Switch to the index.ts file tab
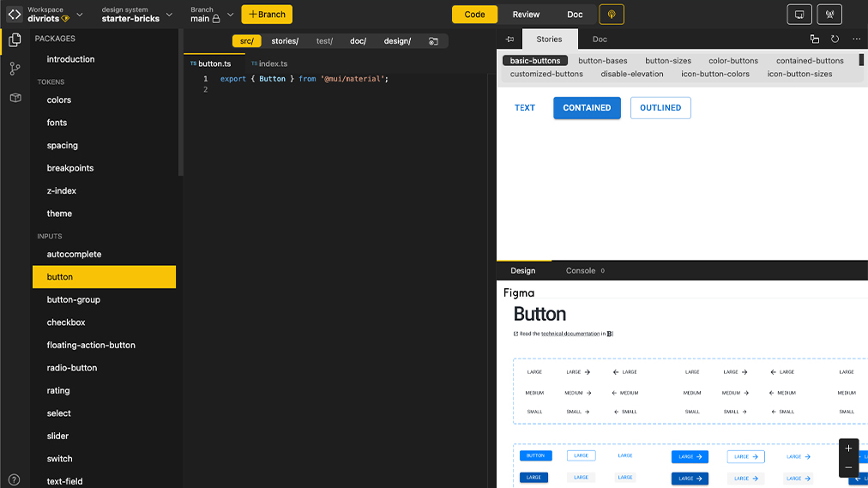This screenshot has width=868, height=488. click(x=269, y=63)
